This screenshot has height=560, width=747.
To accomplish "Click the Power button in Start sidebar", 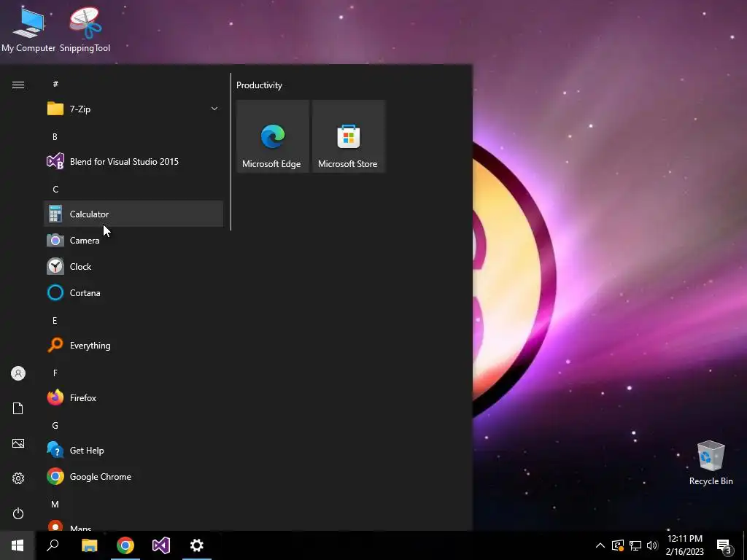I will click(18, 513).
